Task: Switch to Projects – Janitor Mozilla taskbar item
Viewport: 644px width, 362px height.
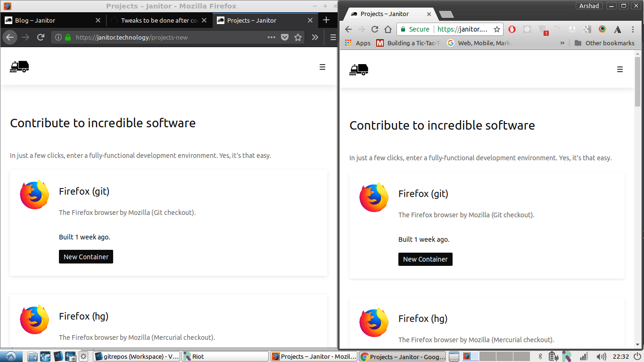Action: [x=314, y=356]
